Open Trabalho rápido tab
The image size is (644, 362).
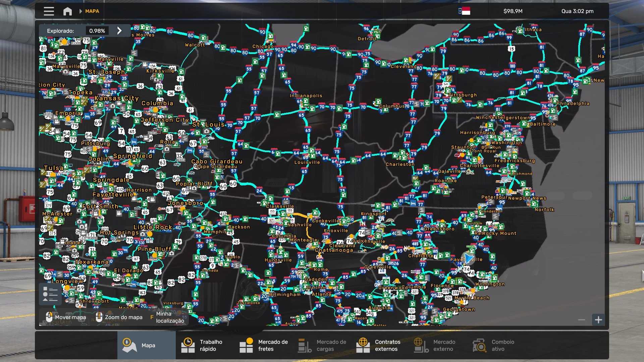(x=205, y=345)
